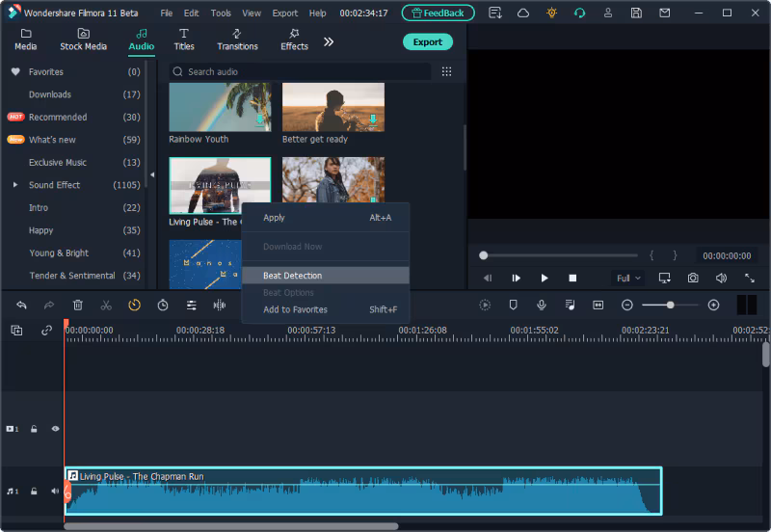Image resolution: width=771 pixels, height=532 pixels.
Task: Click the green Export button
Action: [x=427, y=41]
